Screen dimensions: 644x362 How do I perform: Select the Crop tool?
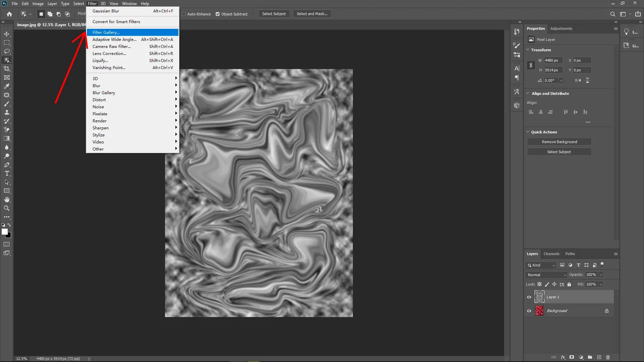click(7, 69)
